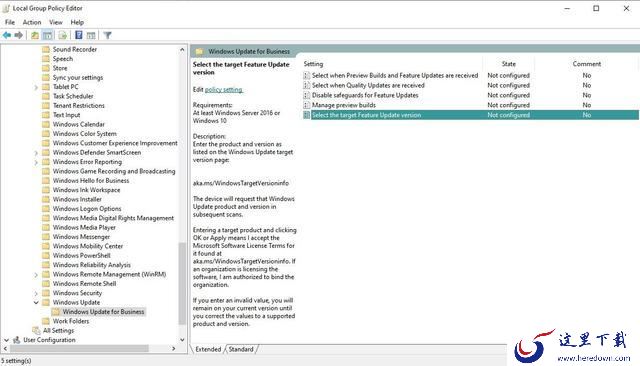The height and width of the screenshot is (366, 640).
Task: Click the Local Group Policy Editor title icon
Action: pyautogui.click(x=6, y=8)
